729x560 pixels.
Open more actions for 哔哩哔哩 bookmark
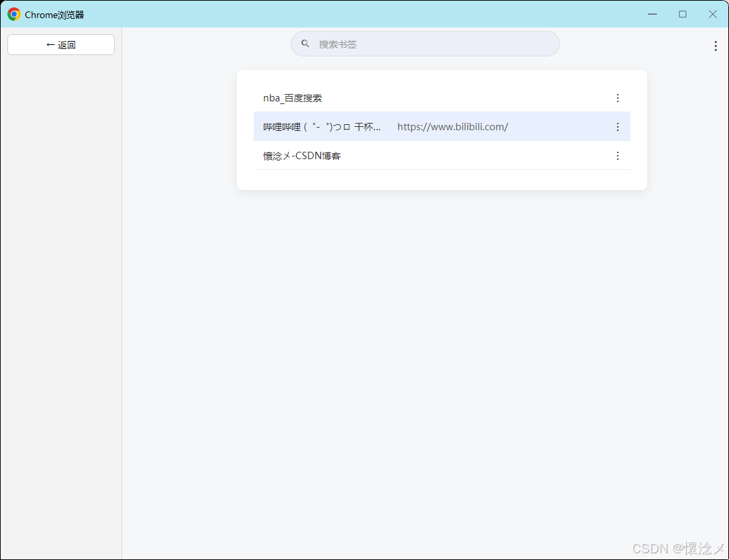[618, 126]
